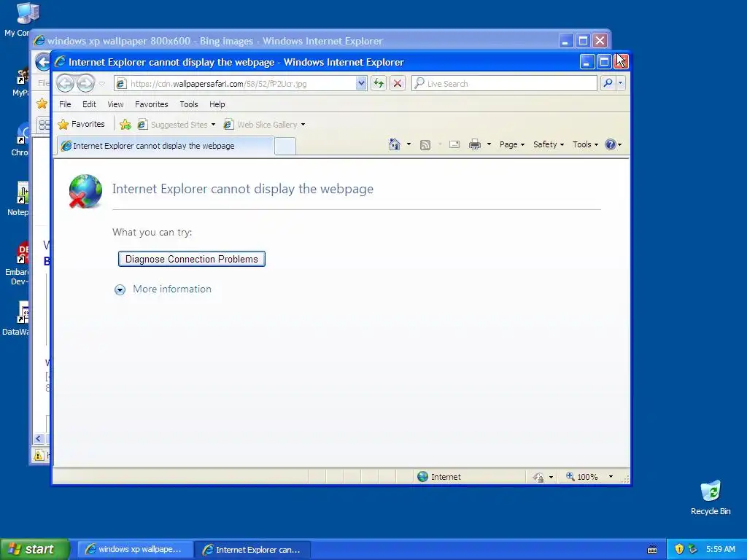Open the Edit menu
The height and width of the screenshot is (560, 747).
(89, 104)
